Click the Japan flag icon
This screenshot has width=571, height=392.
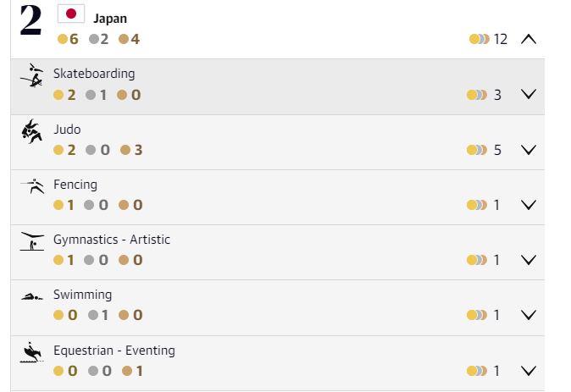click(70, 14)
